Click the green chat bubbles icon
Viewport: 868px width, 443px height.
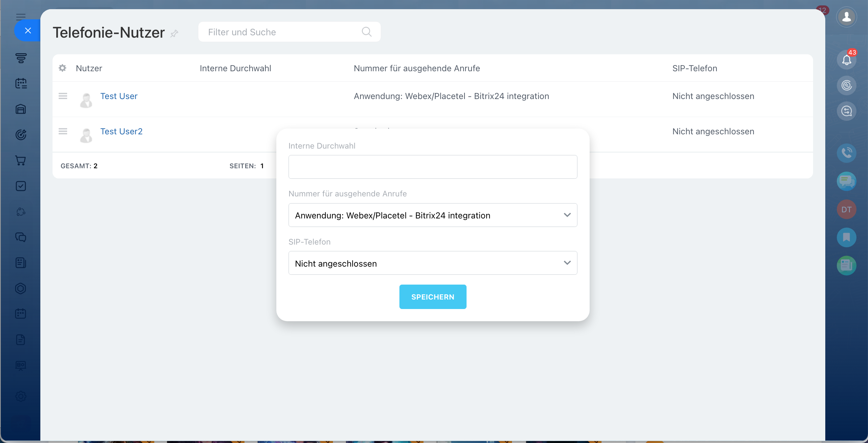[846, 181]
